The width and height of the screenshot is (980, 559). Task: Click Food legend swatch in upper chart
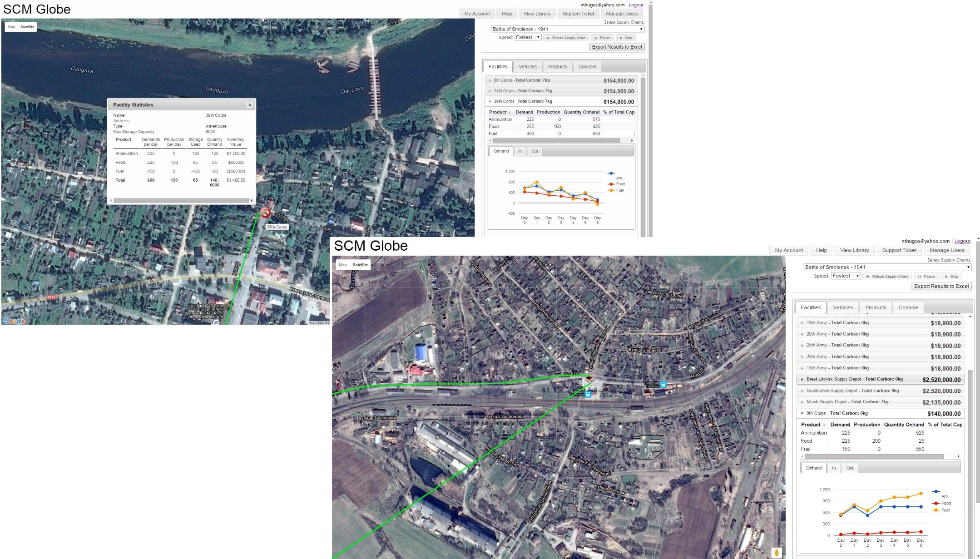point(611,184)
